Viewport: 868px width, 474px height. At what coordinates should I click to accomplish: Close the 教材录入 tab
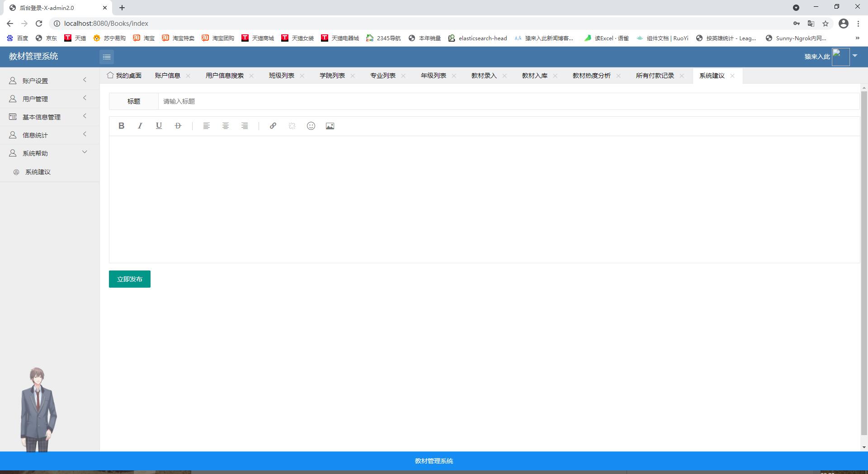click(505, 76)
